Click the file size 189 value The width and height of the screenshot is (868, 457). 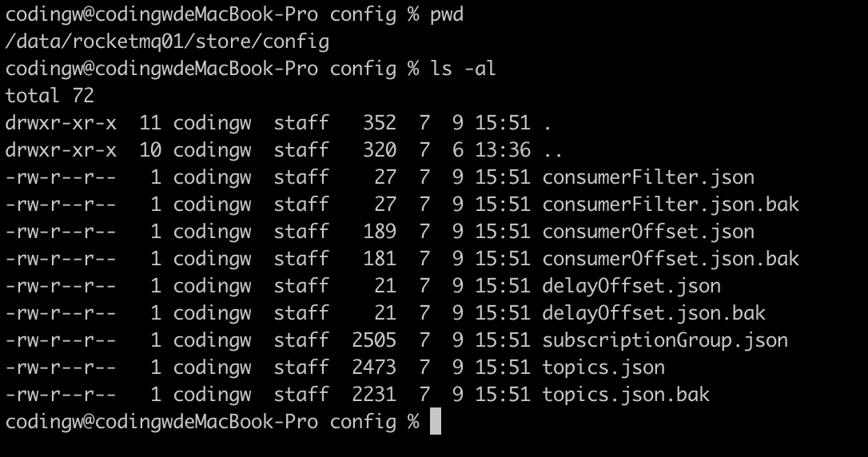click(x=380, y=232)
